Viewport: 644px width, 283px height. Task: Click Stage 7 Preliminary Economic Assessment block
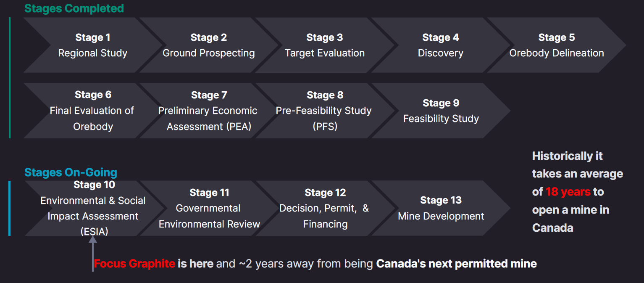[209, 111]
